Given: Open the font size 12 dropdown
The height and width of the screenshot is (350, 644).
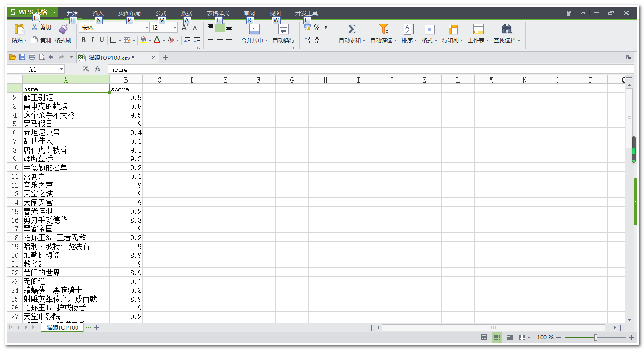Looking at the screenshot, I should pyautogui.click(x=175, y=28).
